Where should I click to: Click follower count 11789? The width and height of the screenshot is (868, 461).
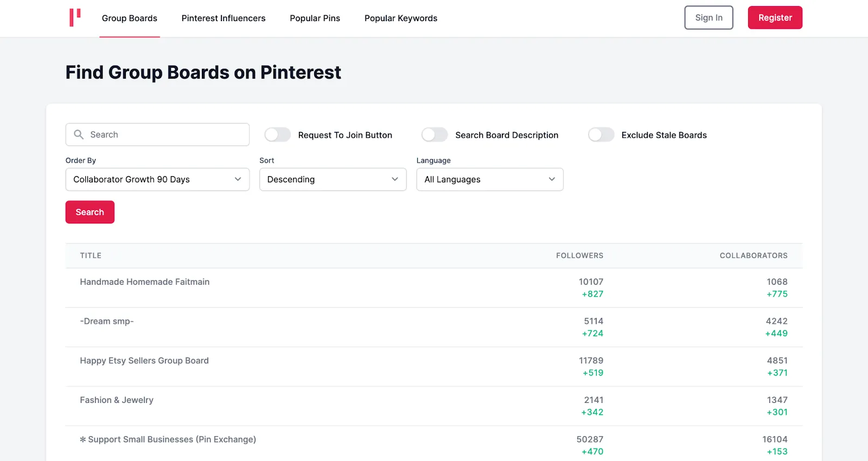pyautogui.click(x=591, y=361)
